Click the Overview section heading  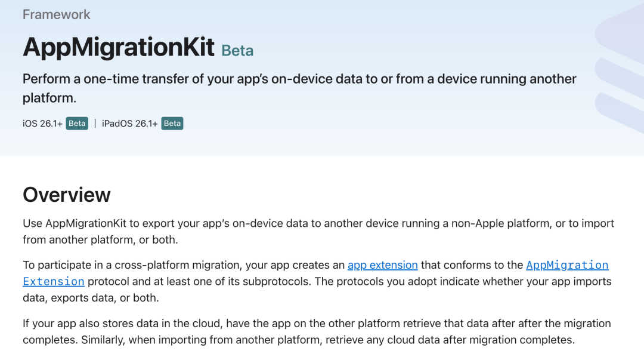[x=67, y=195]
